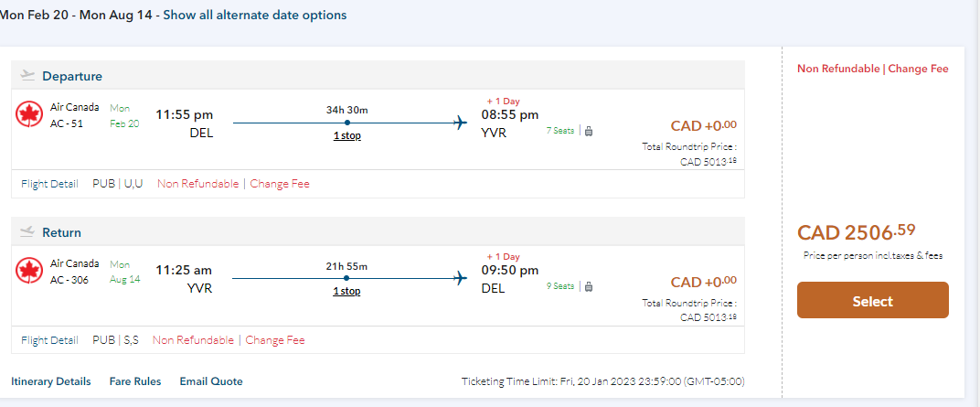Open Flight Detail for return flight
The height and width of the screenshot is (407, 980).
(x=49, y=340)
